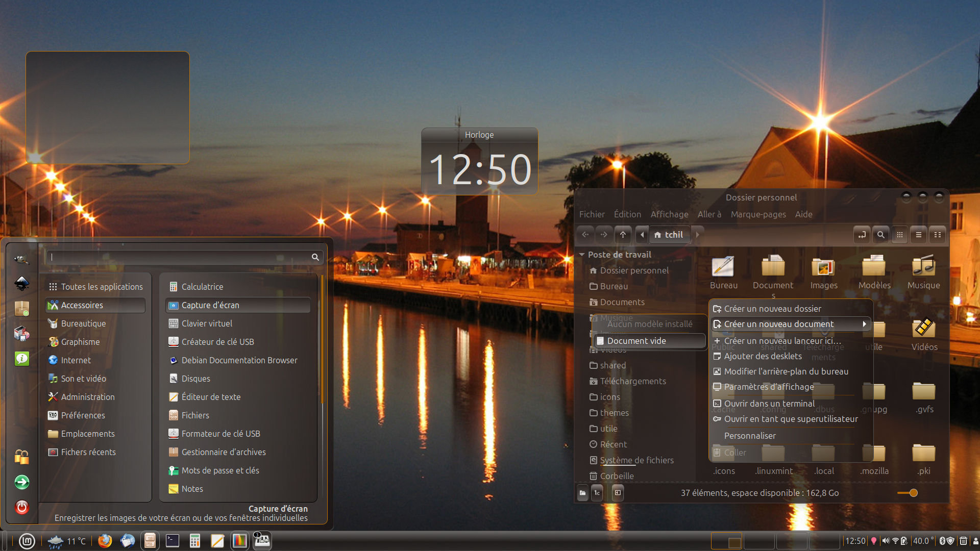This screenshot has width=980, height=551.
Task: Click the tchil path button
Action: [x=669, y=235]
